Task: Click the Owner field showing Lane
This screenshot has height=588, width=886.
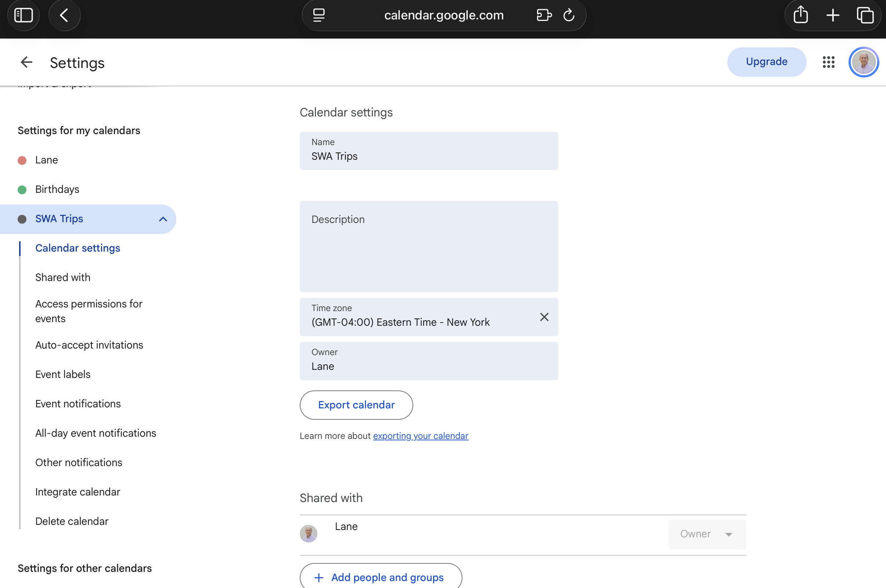Action: click(429, 361)
